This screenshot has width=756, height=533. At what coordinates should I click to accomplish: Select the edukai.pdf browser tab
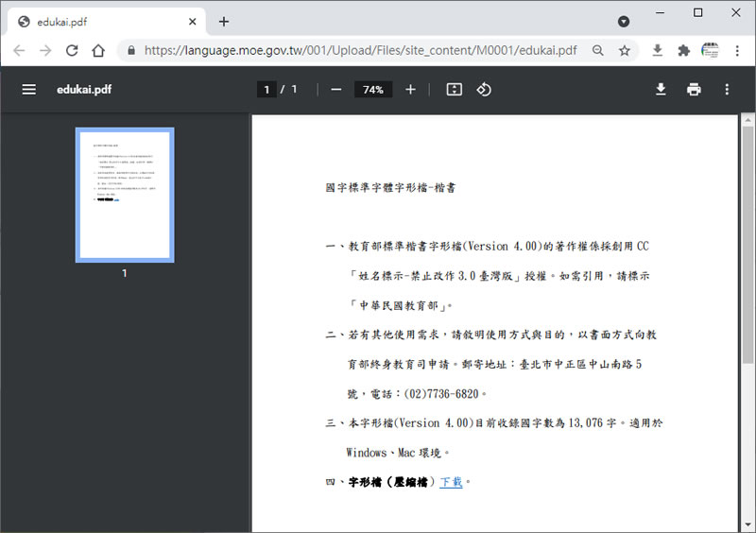coord(107,22)
